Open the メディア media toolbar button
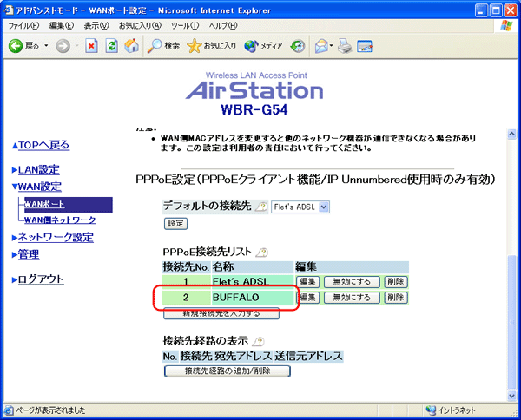Image resolution: width=521 pixels, height=420 pixels. tap(263, 46)
